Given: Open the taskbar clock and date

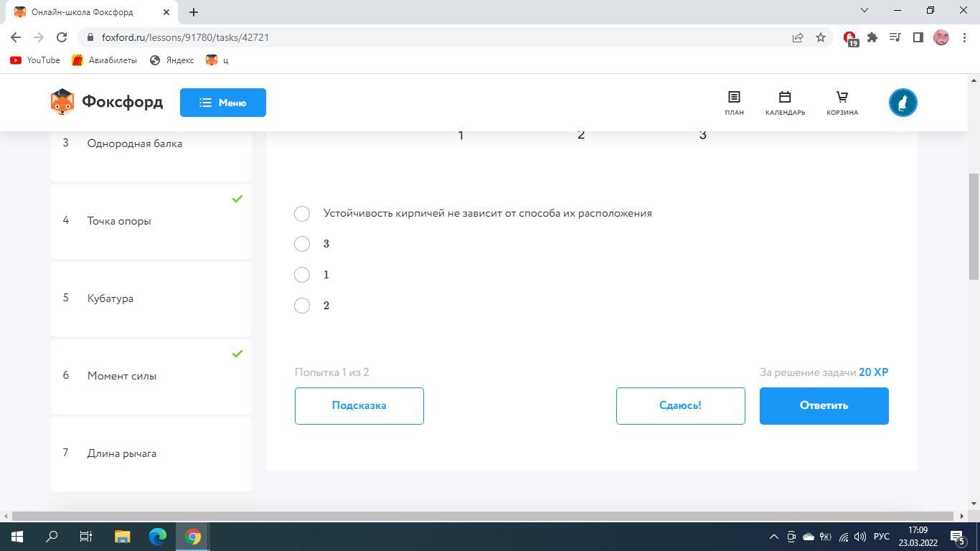Looking at the screenshot, I should [918, 537].
